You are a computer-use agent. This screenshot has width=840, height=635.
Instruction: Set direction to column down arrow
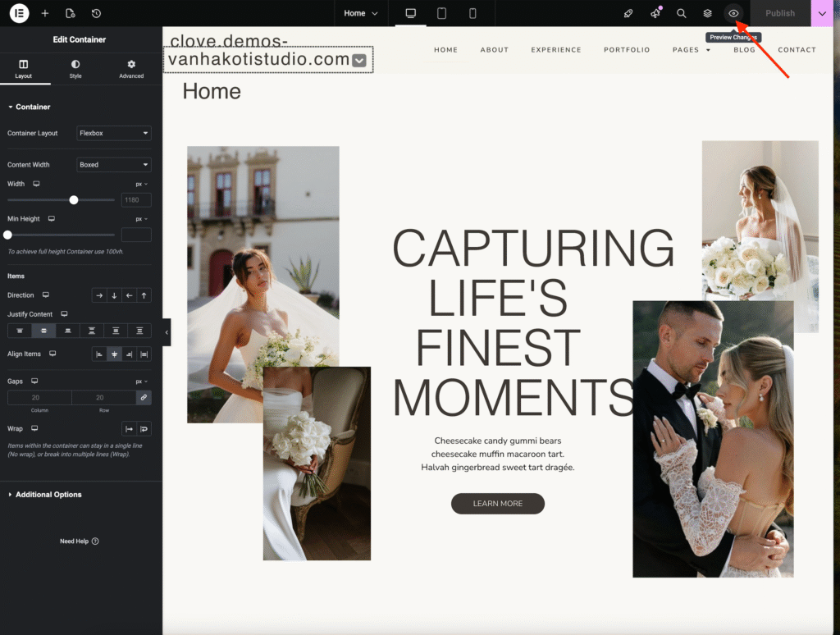click(x=114, y=295)
